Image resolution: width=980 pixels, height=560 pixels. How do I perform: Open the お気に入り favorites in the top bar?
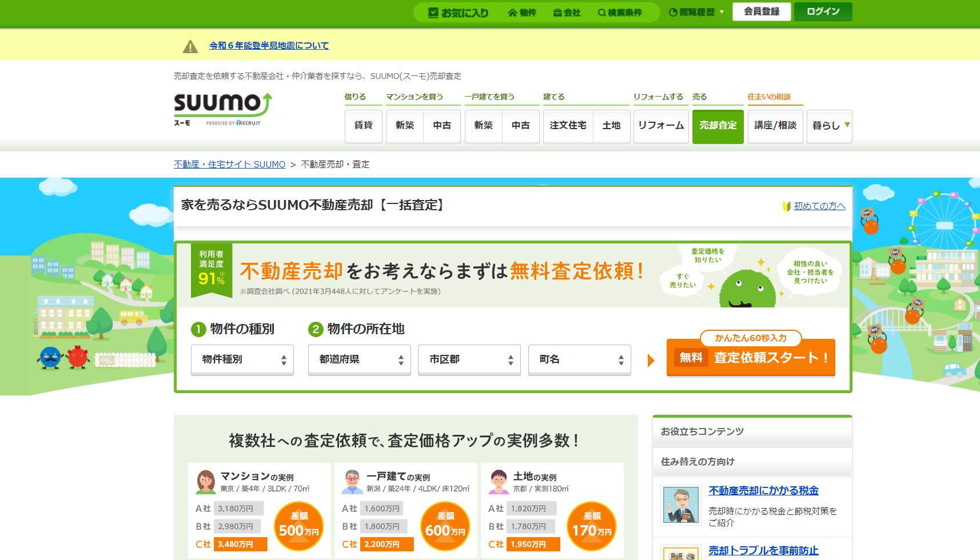click(458, 13)
